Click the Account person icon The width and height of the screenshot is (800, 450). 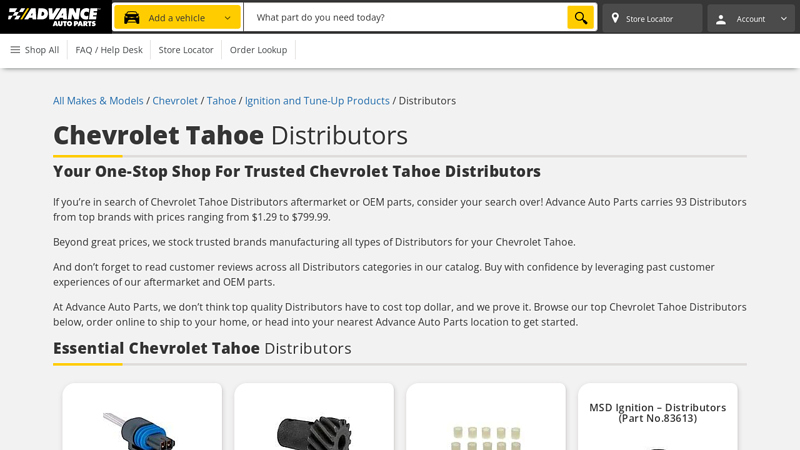[x=720, y=19]
